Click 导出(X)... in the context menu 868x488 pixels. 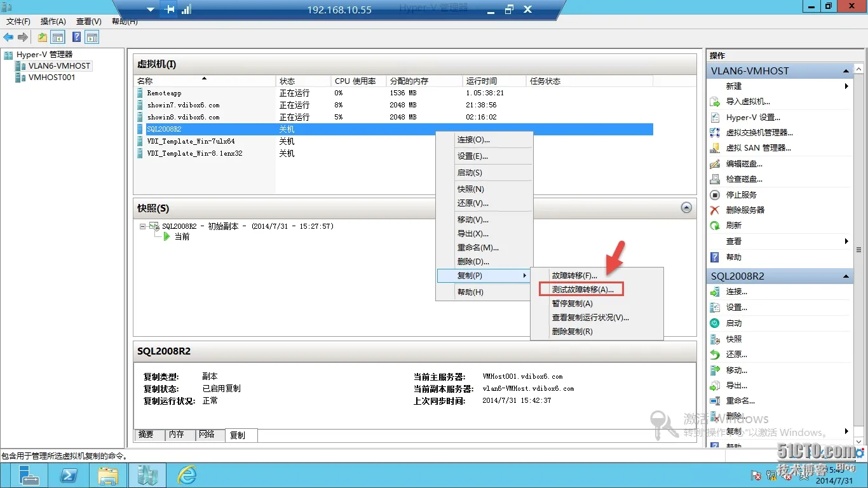point(473,234)
